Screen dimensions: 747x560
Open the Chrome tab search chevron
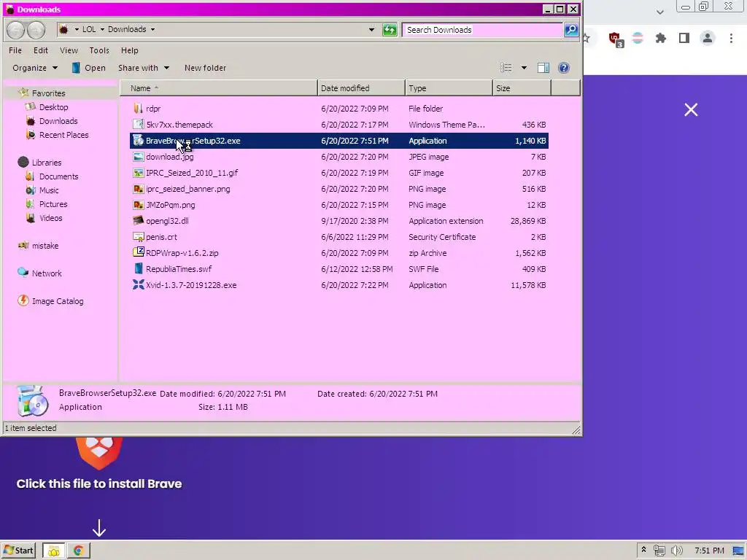coord(659,12)
